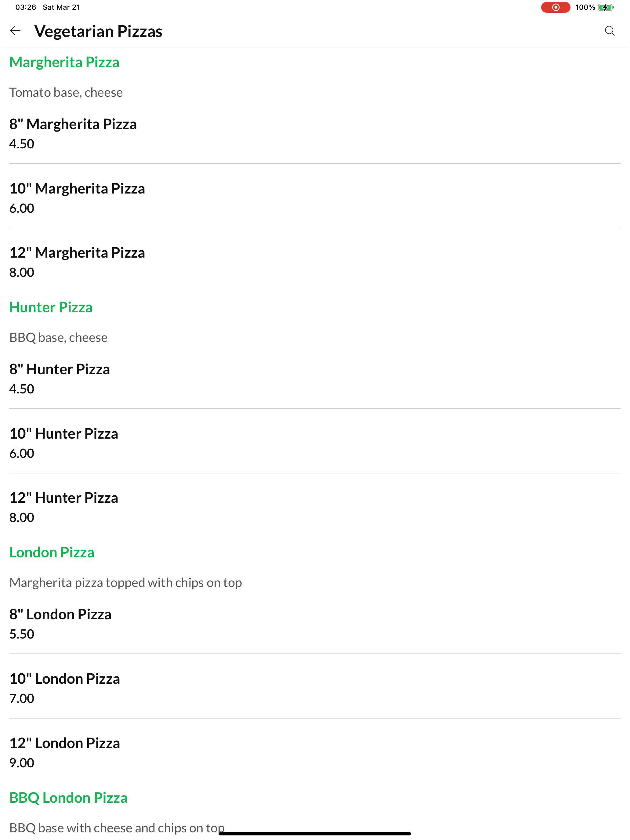The width and height of the screenshot is (630, 840).
Task: Select 8" Hunter Pizza item
Action: pyautogui.click(x=315, y=378)
